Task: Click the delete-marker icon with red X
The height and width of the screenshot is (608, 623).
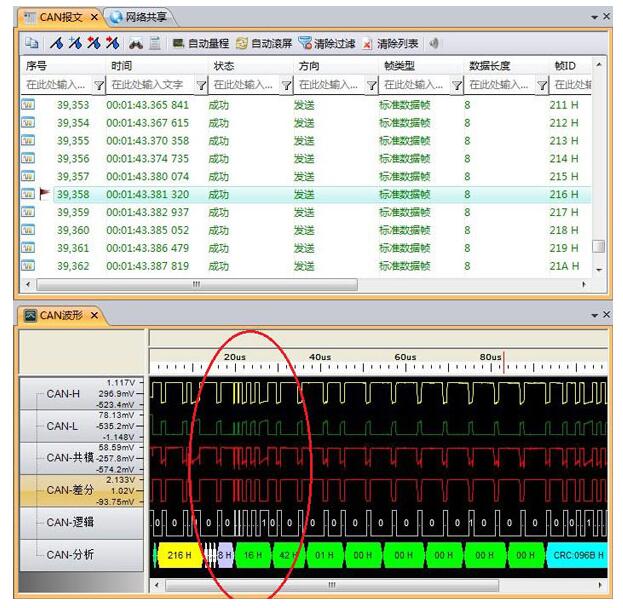Action: point(94,43)
